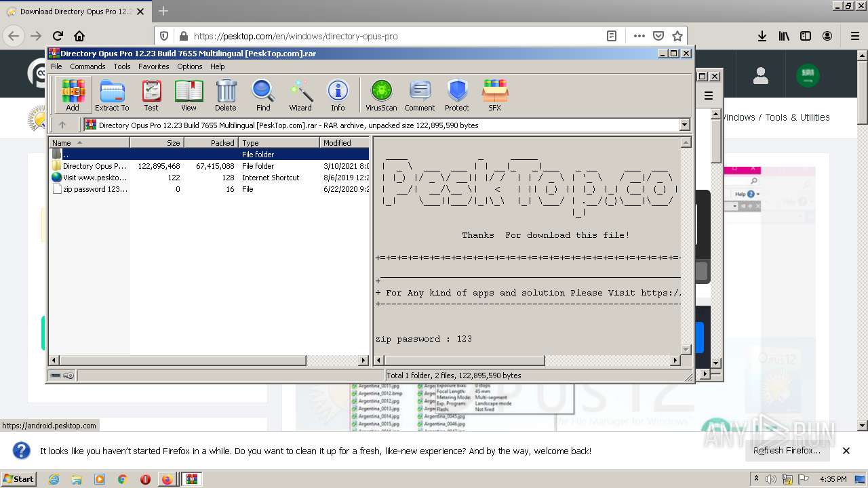The image size is (868, 488).
Task: Click tracking protection shield icon
Action: point(164,36)
